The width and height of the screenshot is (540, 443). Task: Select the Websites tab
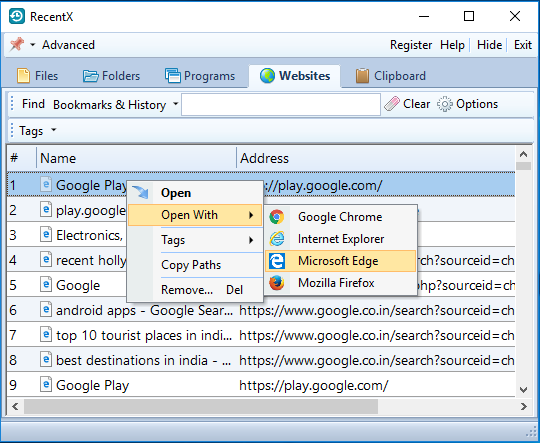(x=295, y=76)
